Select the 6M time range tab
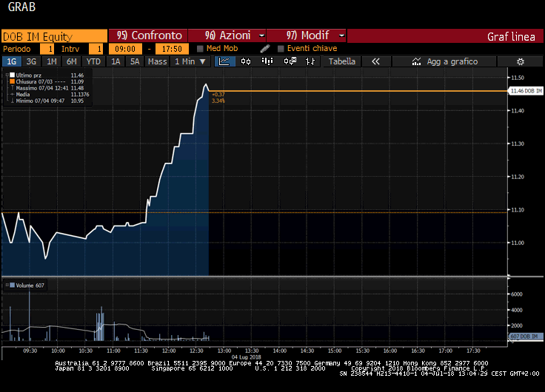The width and height of the screenshot is (545, 392). point(71,61)
